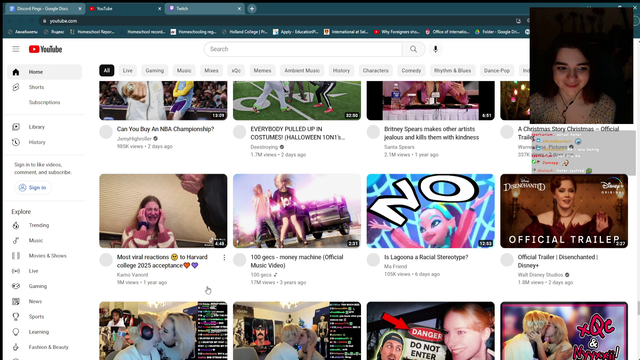Open Holland College bookmark
The height and width of the screenshot is (360, 640).
point(244,32)
